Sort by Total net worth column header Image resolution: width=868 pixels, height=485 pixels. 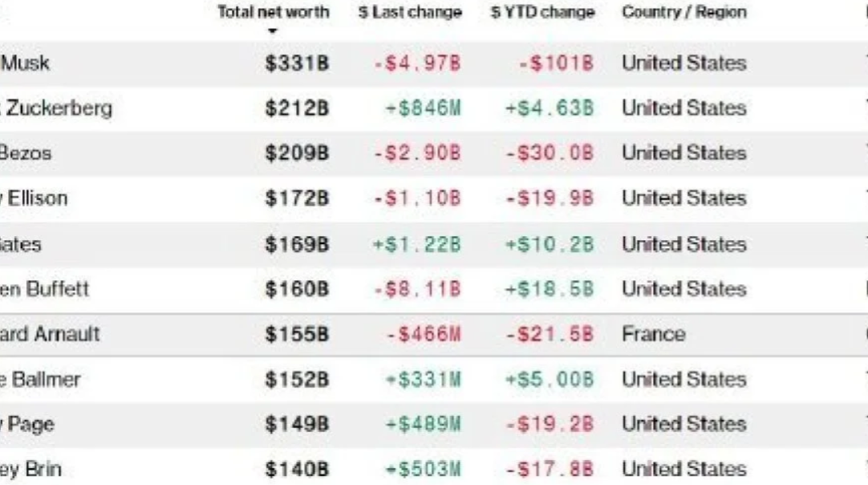273,11
